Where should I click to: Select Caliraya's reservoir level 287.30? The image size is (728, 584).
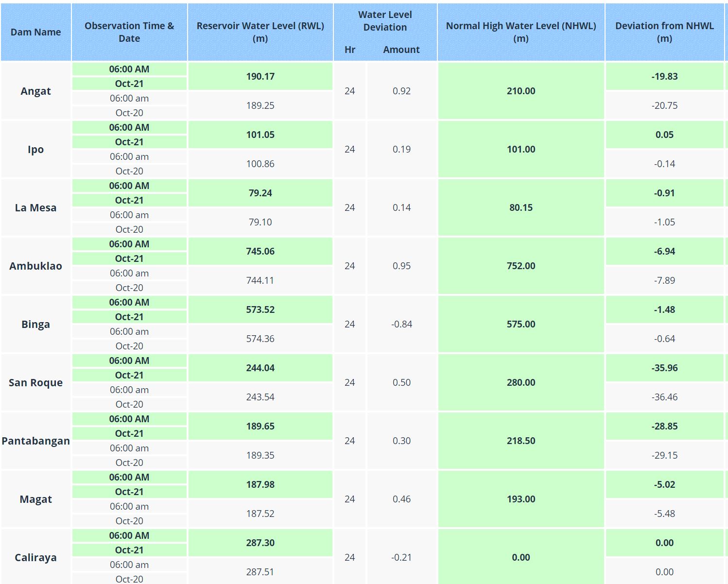[x=260, y=543]
